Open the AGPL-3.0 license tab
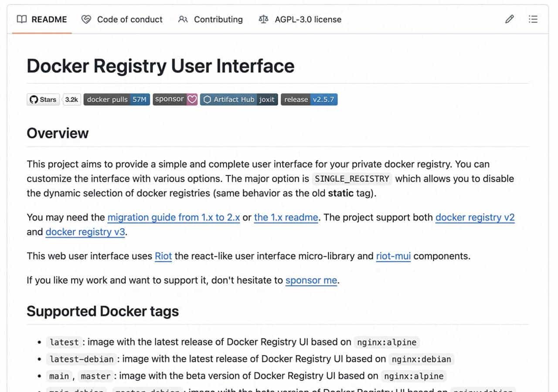The image size is (558, 392). 307,19
